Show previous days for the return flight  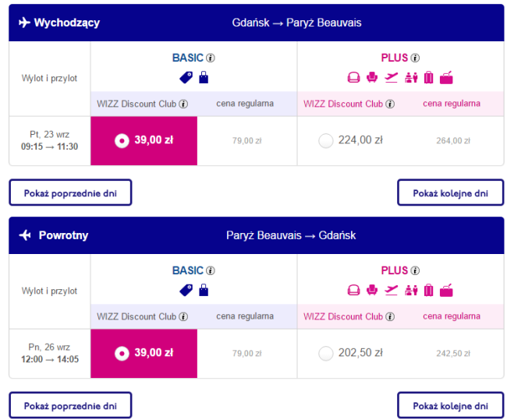coord(70,405)
